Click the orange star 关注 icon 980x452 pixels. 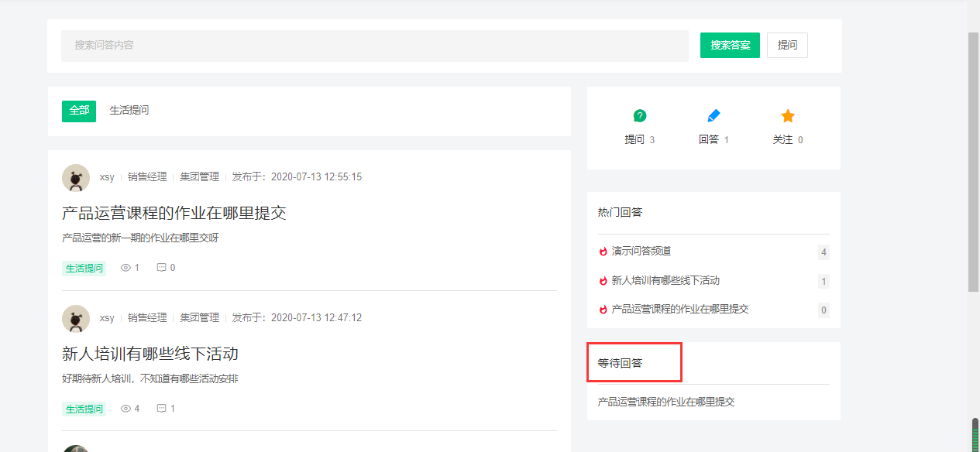788,116
